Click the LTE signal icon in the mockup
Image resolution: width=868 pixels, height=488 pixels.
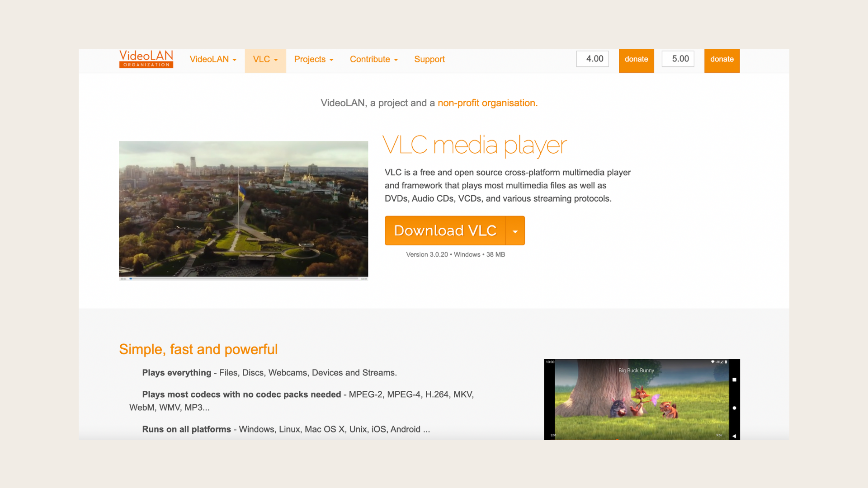tap(718, 362)
